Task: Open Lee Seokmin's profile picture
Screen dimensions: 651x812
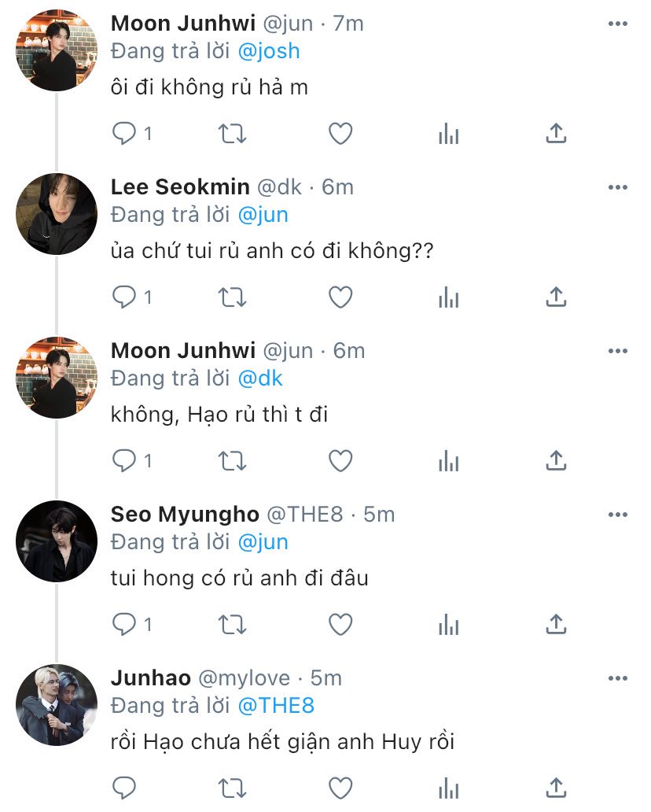Action: [57, 214]
